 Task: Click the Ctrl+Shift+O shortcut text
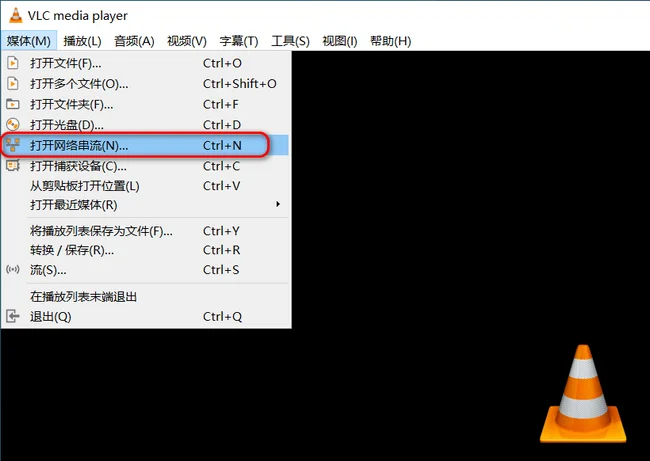point(240,83)
